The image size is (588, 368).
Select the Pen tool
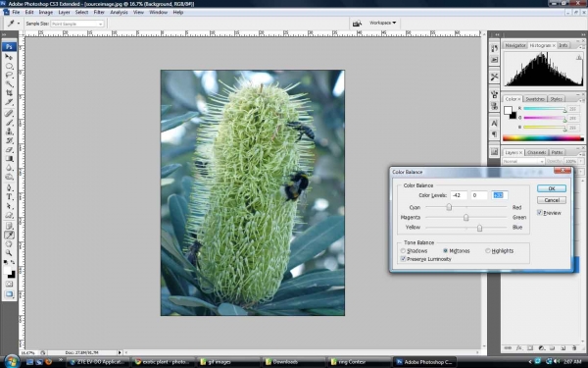pyautogui.click(x=9, y=187)
